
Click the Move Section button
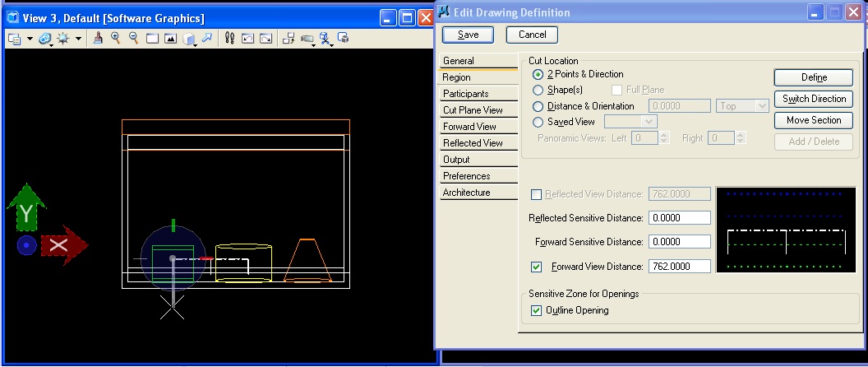814,120
